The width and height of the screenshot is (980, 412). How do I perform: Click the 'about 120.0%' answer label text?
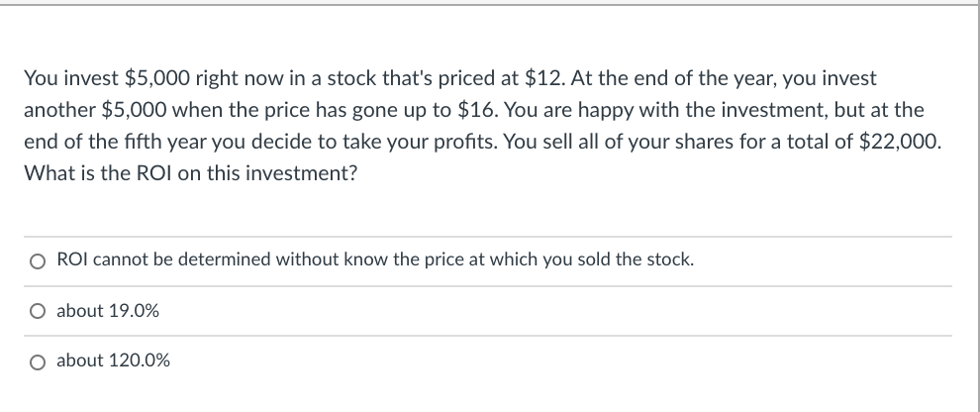pos(113,360)
